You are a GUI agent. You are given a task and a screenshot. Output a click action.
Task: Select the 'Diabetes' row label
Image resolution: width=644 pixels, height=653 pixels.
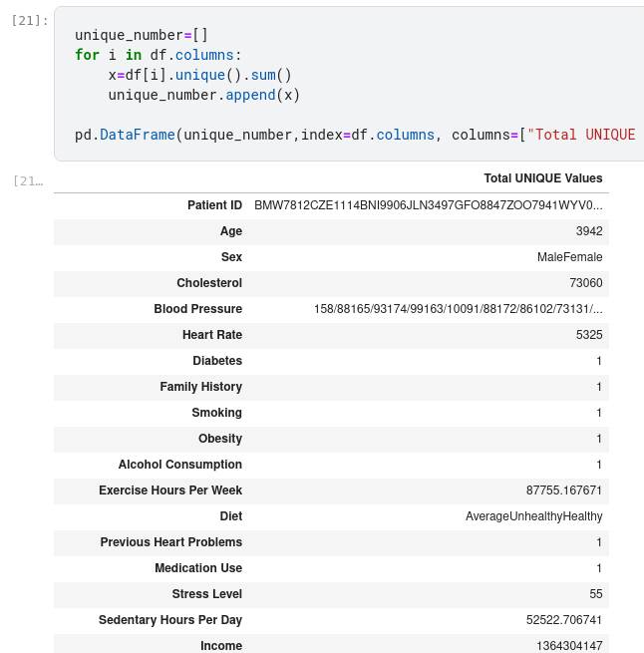[x=217, y=361]
